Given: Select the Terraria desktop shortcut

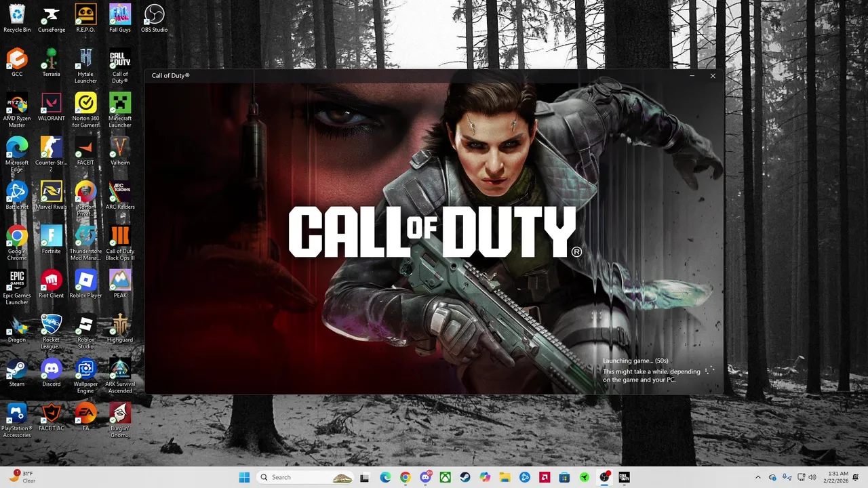Looking at the screenshot, I should 51,62.
